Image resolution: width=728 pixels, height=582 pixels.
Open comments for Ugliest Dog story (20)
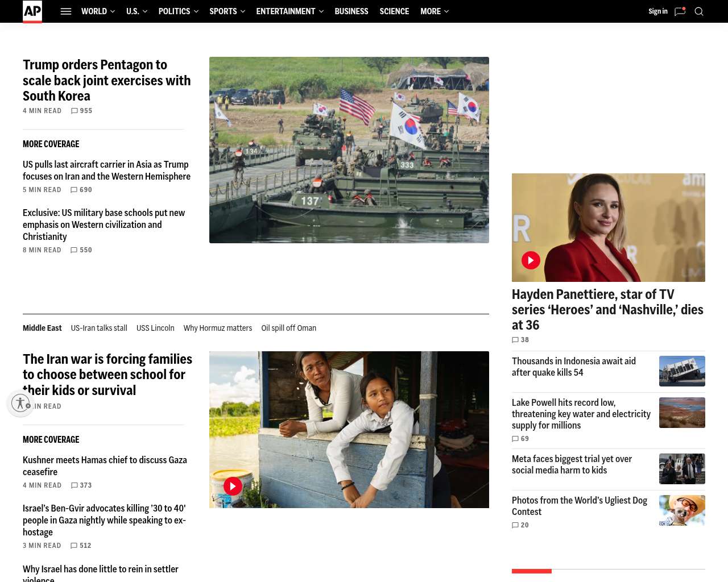coord(520,525)
